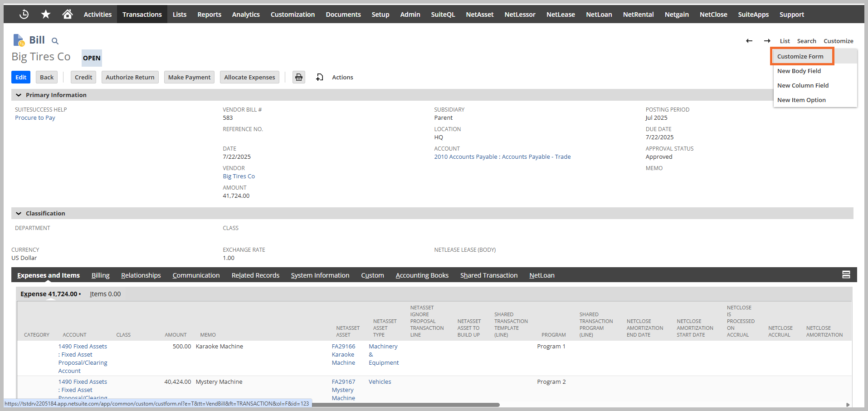The image size is (868, 411).
Task: Open the Procure to Pay help link
Action: [35, 117]
